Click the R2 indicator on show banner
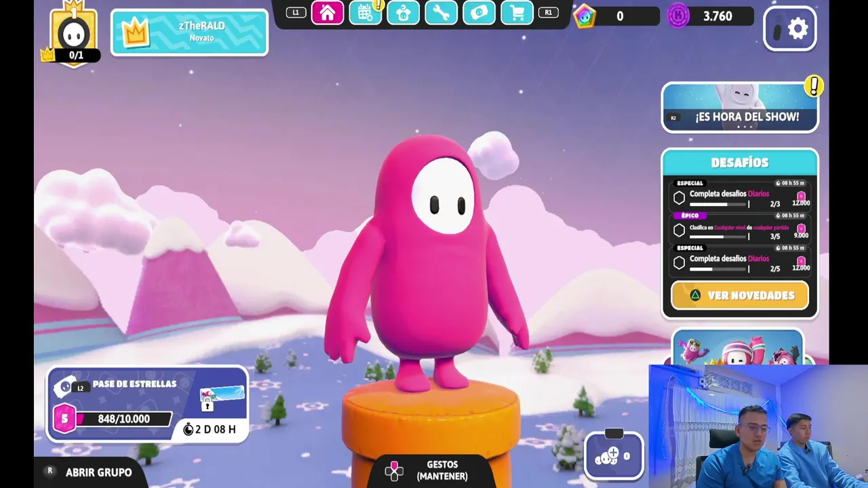868x488 pixels. (673, 118)
